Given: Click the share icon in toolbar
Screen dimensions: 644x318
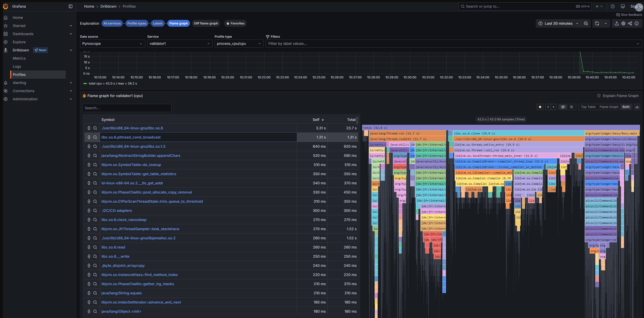Looking at the screenshot, I should (630, 23).
